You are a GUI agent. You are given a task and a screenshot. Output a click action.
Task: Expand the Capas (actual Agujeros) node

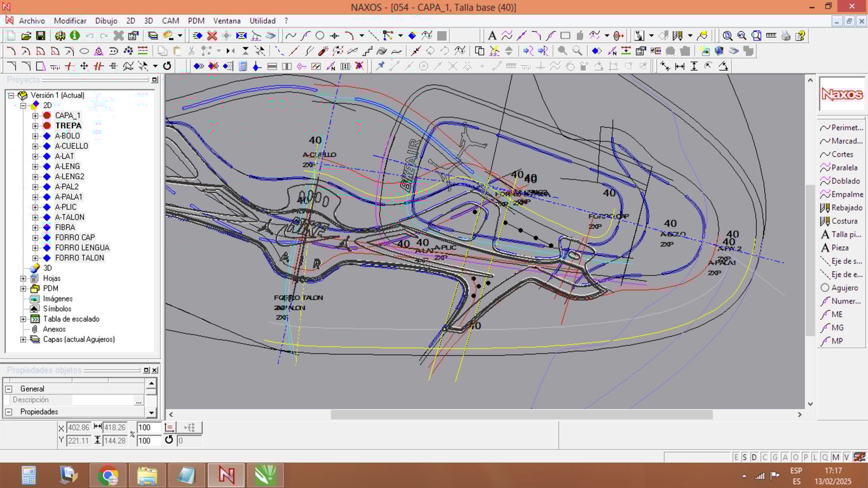(x=23, y=340)
